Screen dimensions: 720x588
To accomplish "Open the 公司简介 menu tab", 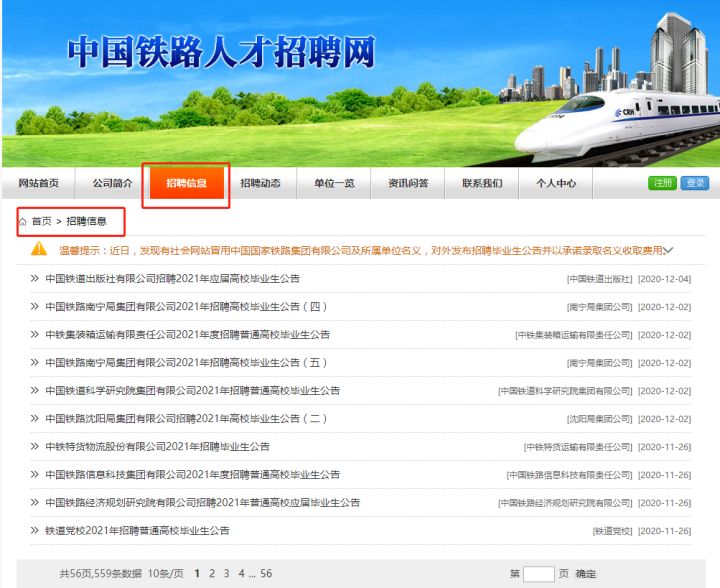I will pyautogui.click(x=112, y=183).
